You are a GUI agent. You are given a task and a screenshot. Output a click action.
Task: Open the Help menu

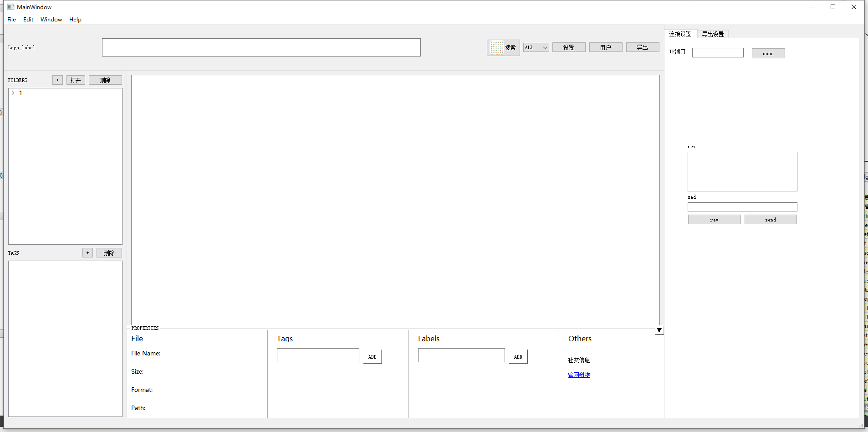pos(75,20)
